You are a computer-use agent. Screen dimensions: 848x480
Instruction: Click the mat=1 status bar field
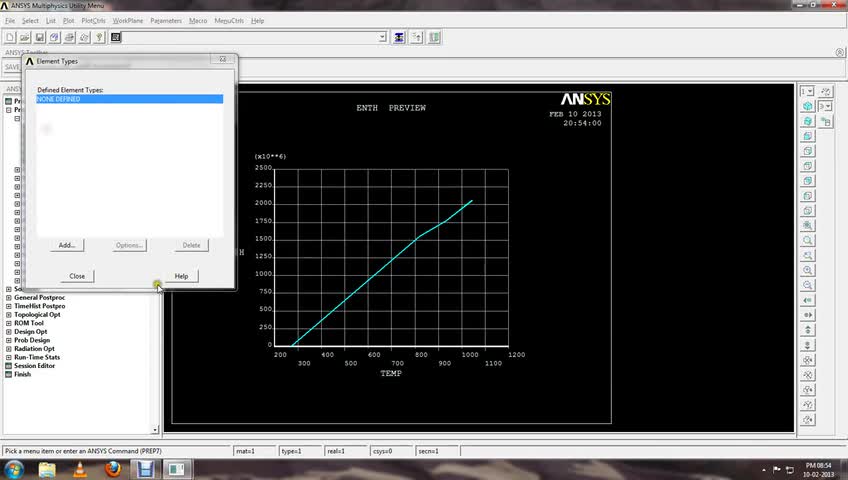(x=254, y=451)
